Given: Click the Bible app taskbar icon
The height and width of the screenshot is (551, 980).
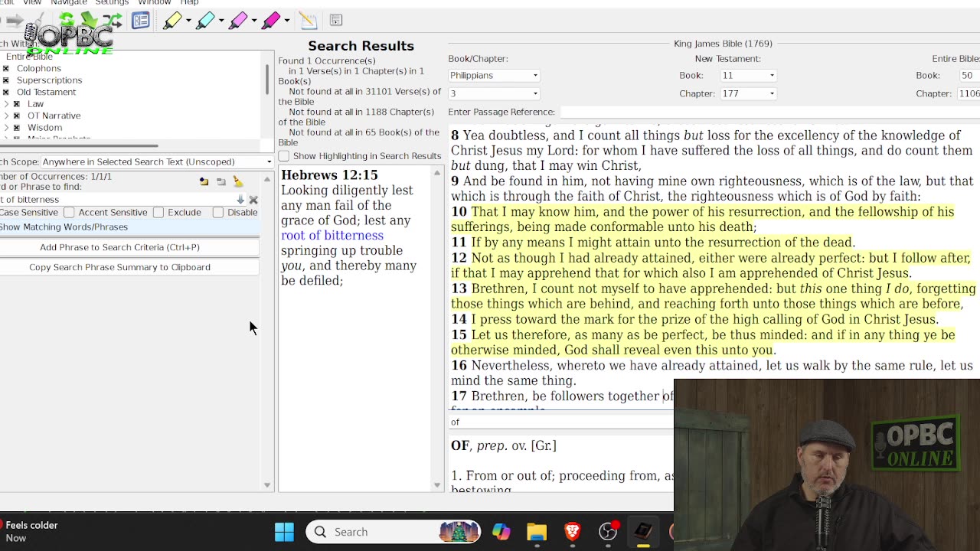Looking at the screenshot, I should tap(643, 532).
